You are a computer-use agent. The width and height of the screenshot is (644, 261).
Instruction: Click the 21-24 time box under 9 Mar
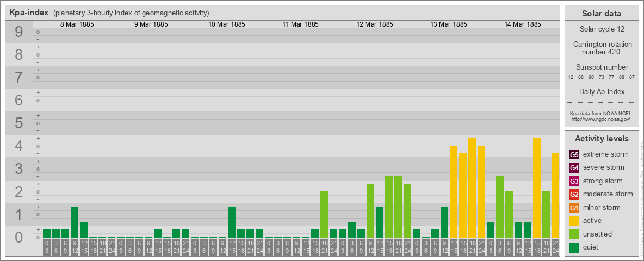point(185,247)
